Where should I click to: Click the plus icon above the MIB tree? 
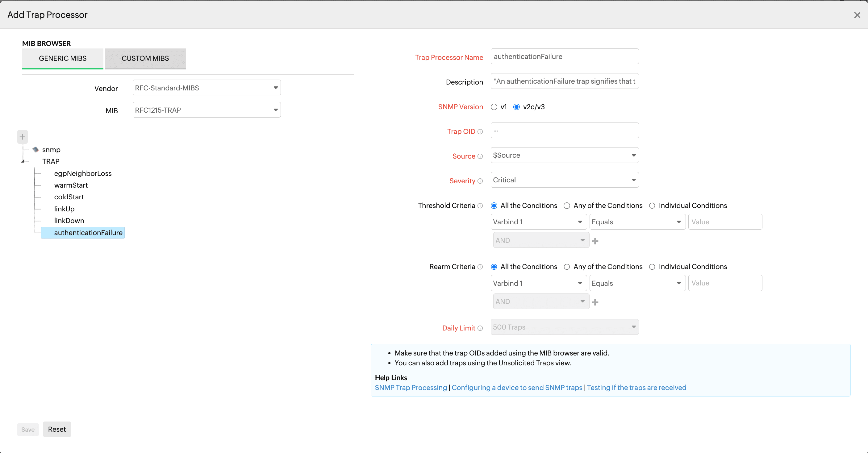[22, 136]
